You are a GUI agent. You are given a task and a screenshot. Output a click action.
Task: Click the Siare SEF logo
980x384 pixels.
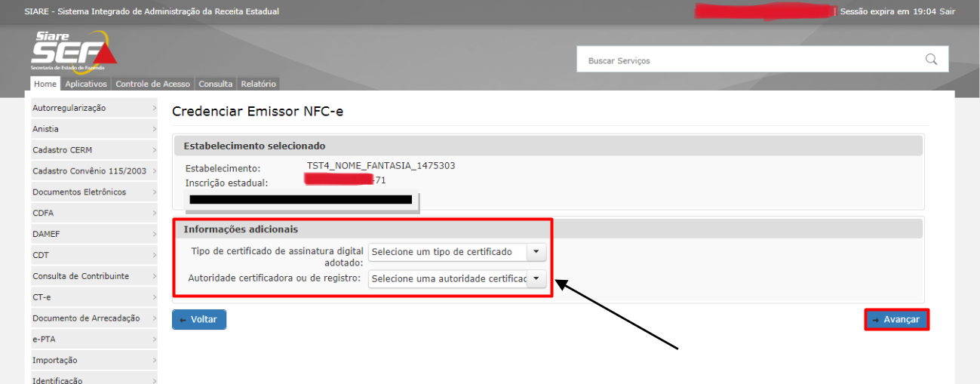tap(74, 51)
